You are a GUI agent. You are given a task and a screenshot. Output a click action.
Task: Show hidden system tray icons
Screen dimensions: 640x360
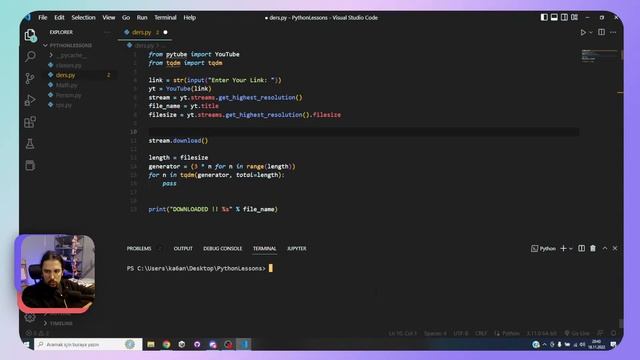coord(544,344)
